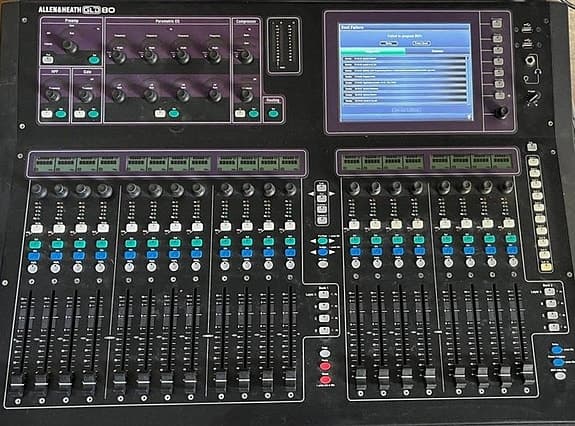The image size is (575, 426).
Task: Tap the greyed-out button below the log list
Action: click(406, 110)
